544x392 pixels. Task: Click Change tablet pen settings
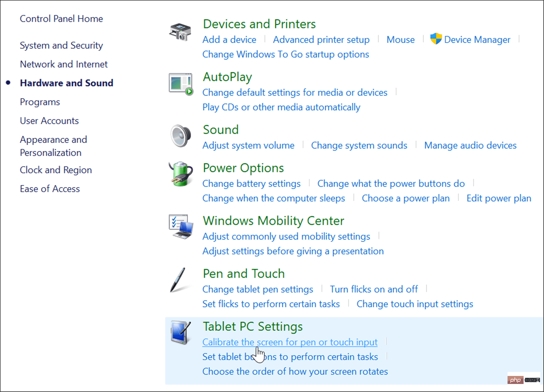coord(258,290)
